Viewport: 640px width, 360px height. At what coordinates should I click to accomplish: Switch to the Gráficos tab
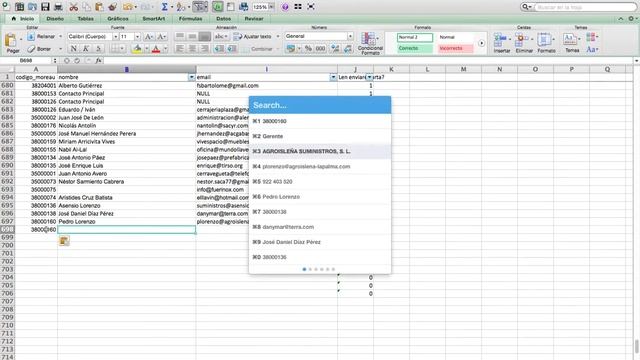tap(118, 19)
